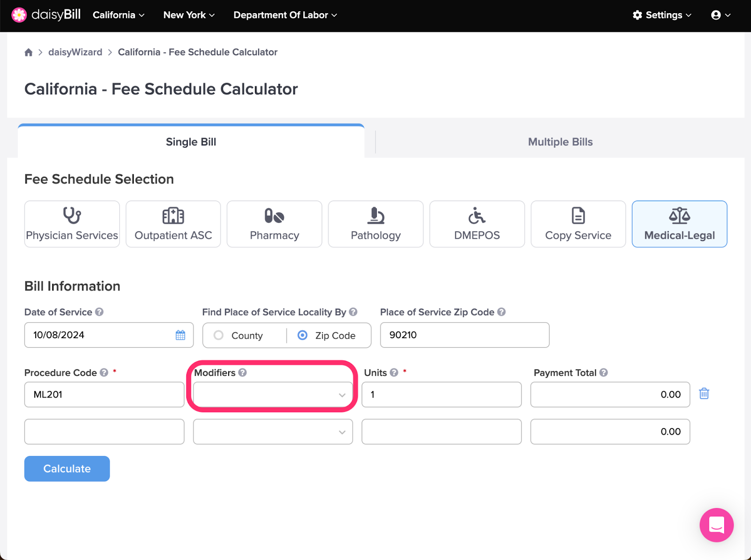Select the Zip Code radio option
Screen dimensions: 751x560
pyautogui.click(x=303, y=335)
